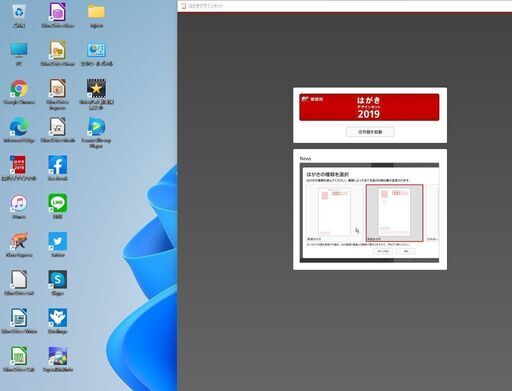Launch the LibreOffice Calc shortcut
Screen dimensions: 512x391
coord(19,356)
